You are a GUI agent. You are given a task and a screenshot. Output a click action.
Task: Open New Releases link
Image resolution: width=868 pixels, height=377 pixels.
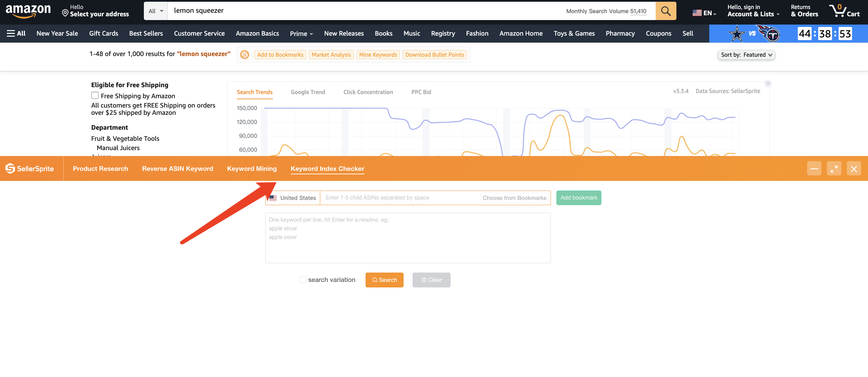click(x=344, y=34)
